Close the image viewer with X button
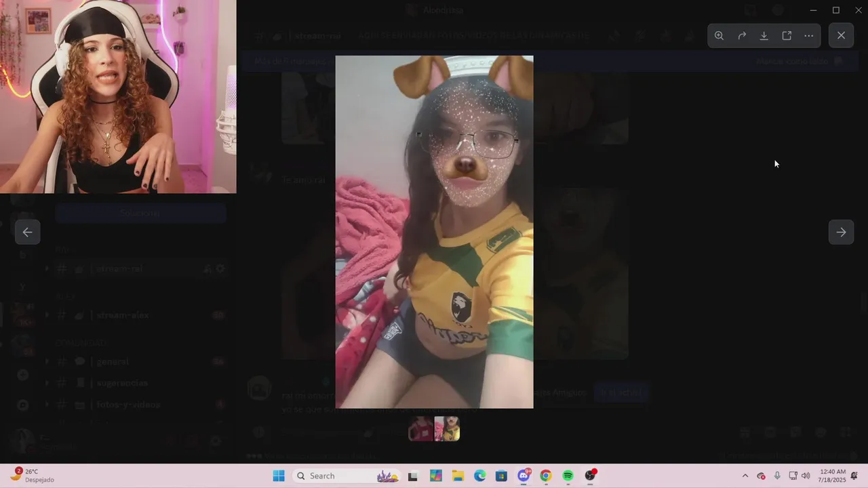 coord(841,36)
